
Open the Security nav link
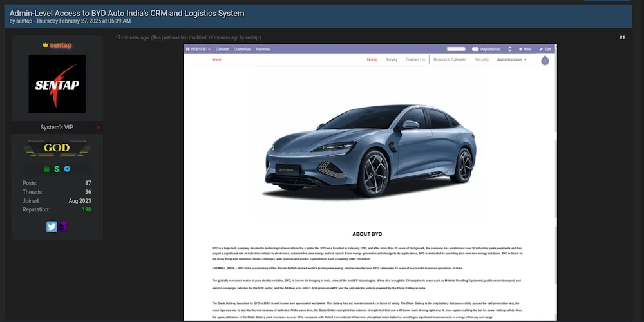click(x=482, y=59)
